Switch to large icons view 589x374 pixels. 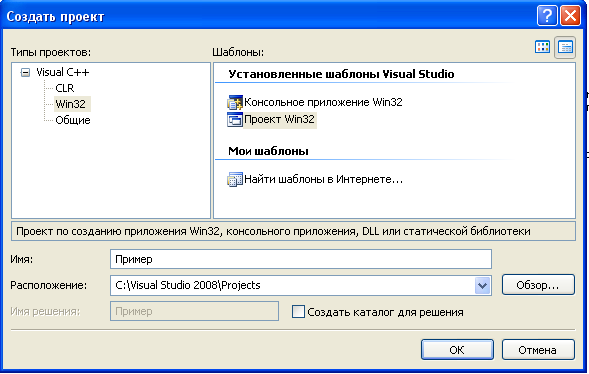pos(542,47)
